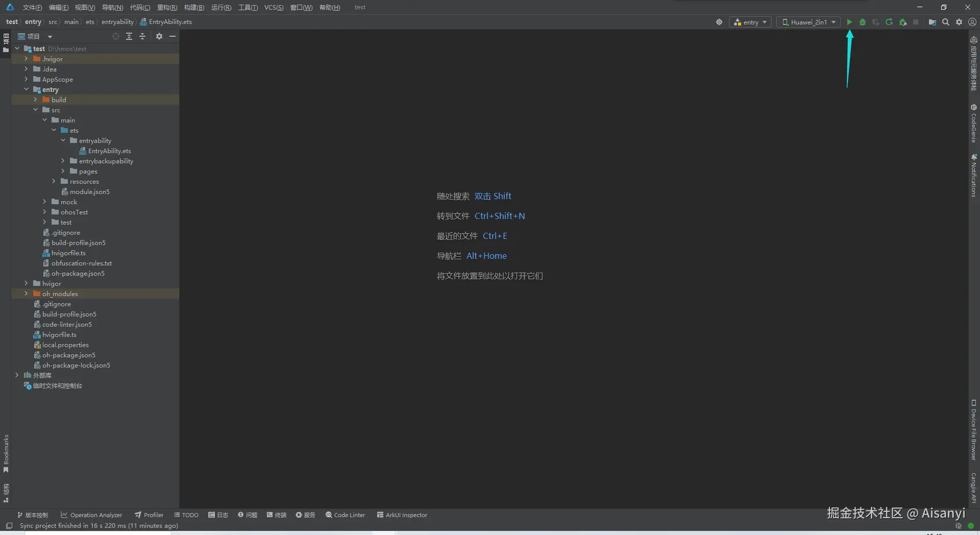
Task: Select opened file locate icon in project panel
Action: tap(116, 36)
